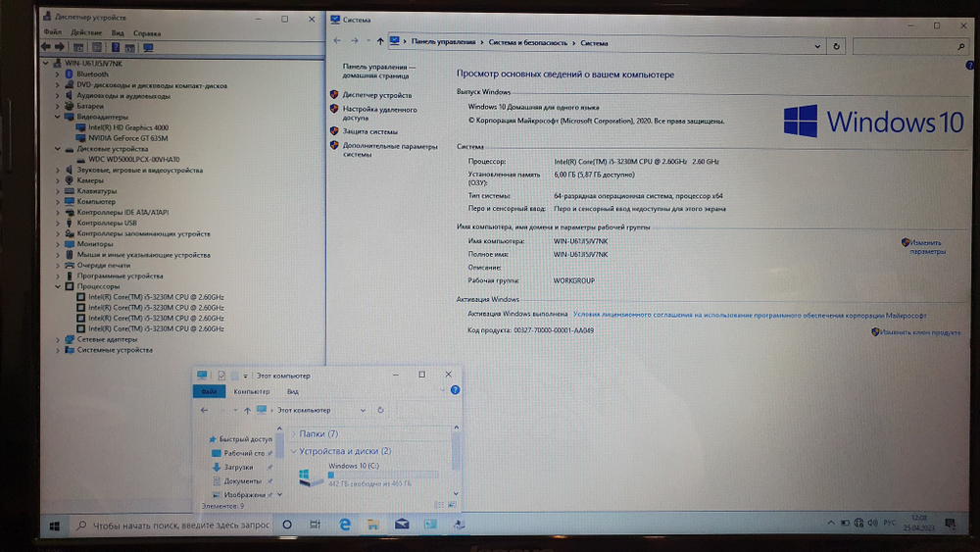
Task: Select WIN-U61JI5JV7NK root node in Device Manager
Action: click(x=93, y=63)
